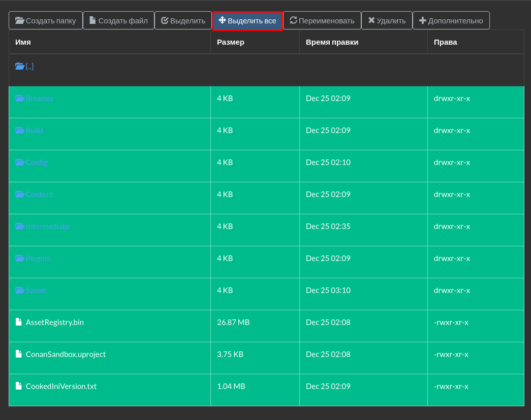
Task: Click the 4 KB size of the Plugins row
Action: 225,259
